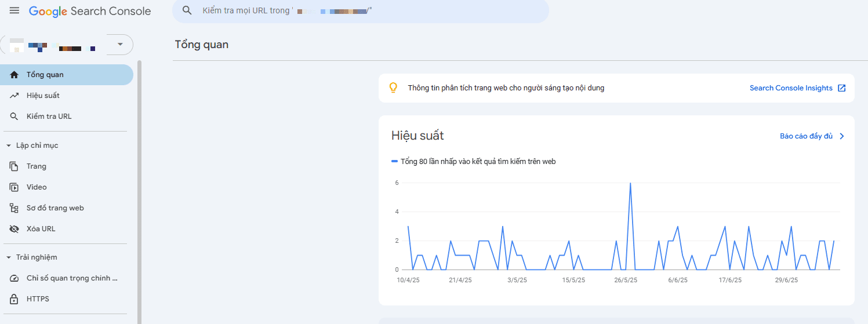This screenshot has width=868, height=324.
Task: Click the chart peak near 26/5/25
Action: [x=630, y=183]
